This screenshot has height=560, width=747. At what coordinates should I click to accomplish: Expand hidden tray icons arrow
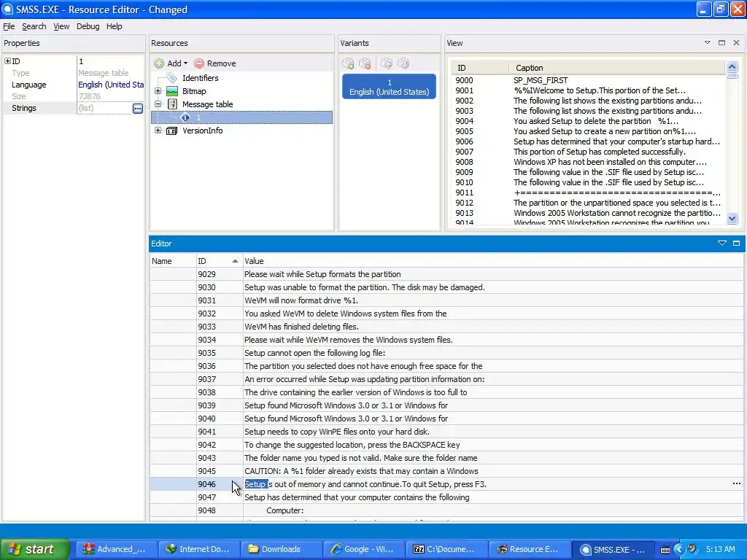tap(678, 549)
